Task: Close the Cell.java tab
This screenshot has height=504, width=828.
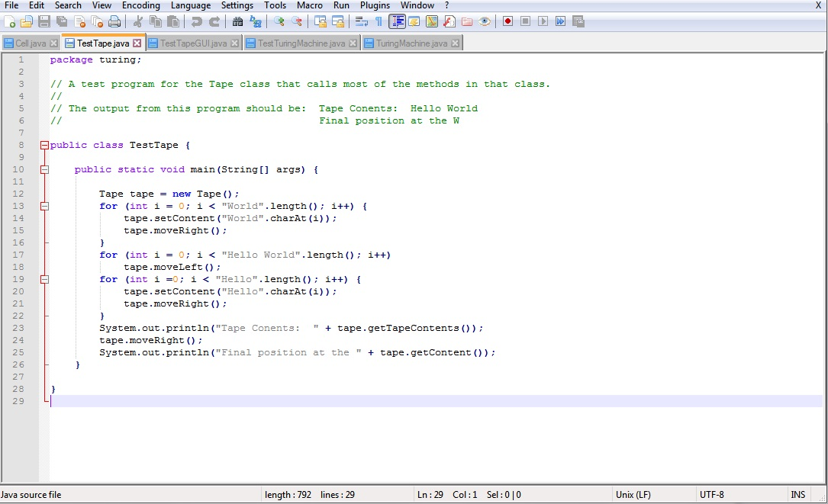Action: tap(53, 43)
